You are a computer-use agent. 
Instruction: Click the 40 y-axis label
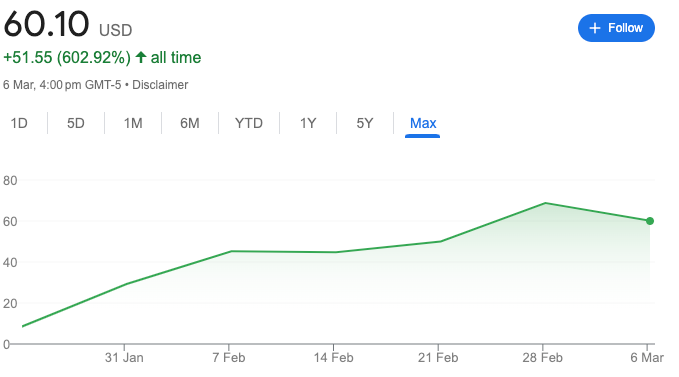(10, 263)
